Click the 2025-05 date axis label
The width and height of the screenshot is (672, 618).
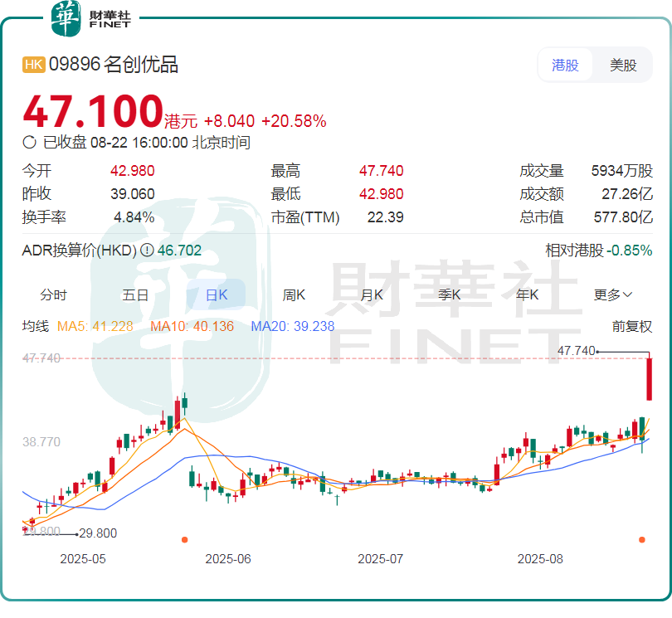click(x=83, y=559)
